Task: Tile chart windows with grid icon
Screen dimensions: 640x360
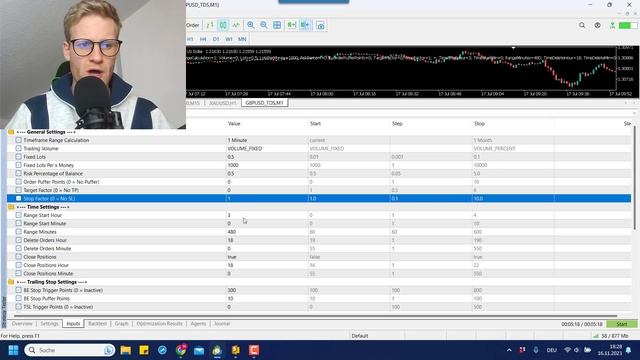Action: [277, 25]
